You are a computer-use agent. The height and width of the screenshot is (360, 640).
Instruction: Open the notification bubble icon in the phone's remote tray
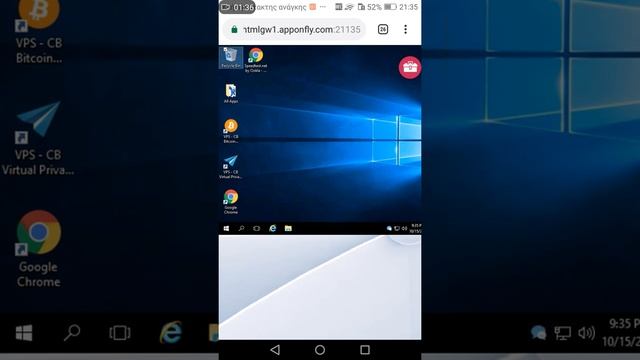(389, 229)
